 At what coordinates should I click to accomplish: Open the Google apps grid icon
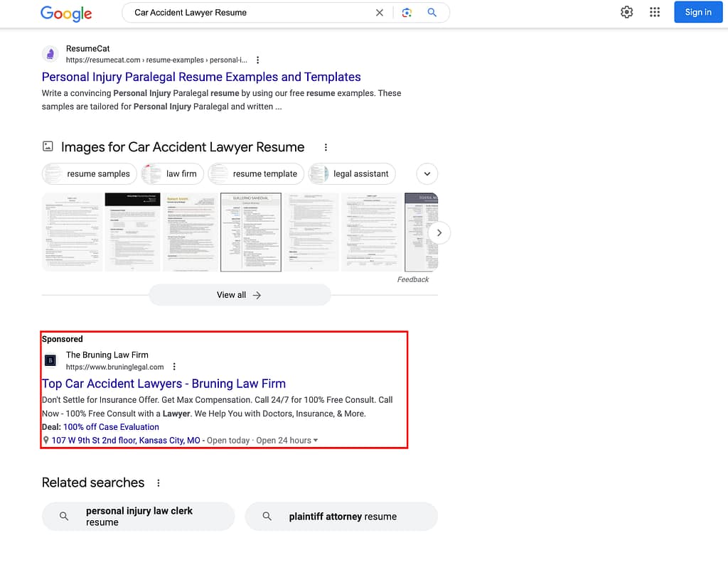[x=655, y=12]
